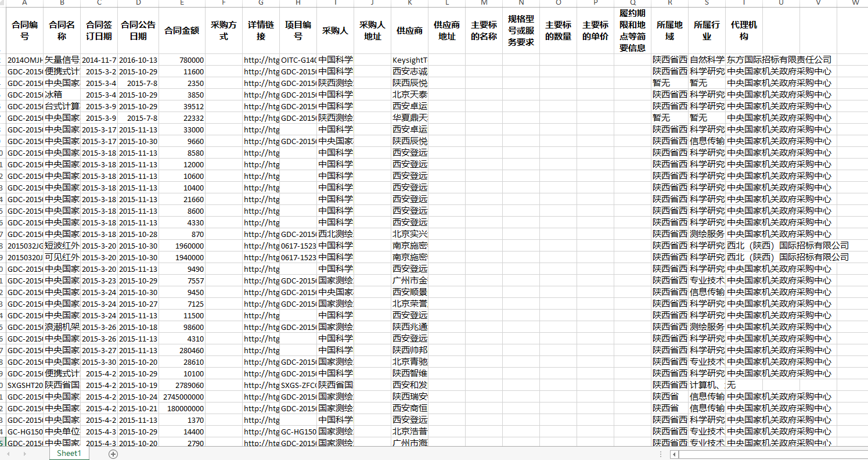Select the cell containing 中央单位
Screen dimensions: 868x460
point(62,432)
